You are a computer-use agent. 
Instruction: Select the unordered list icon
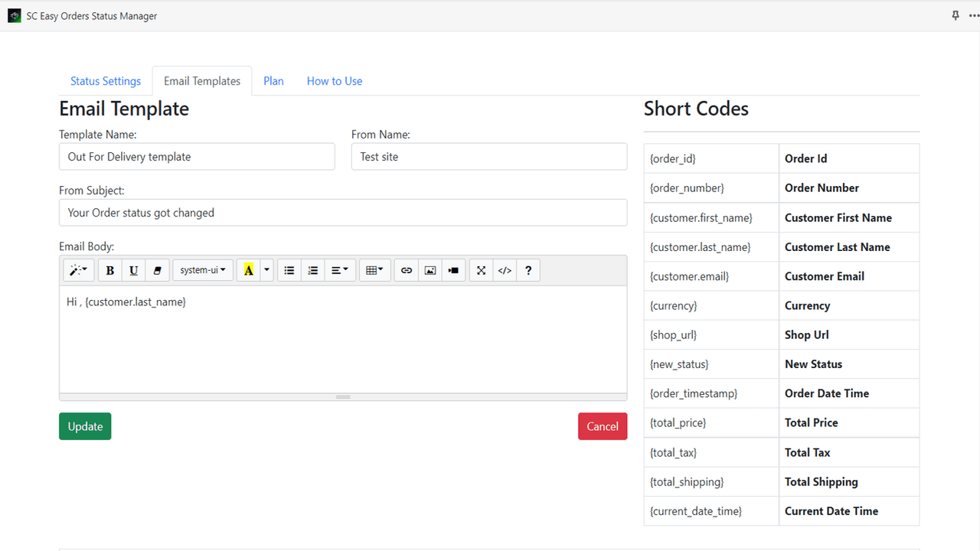pos(289,269)
